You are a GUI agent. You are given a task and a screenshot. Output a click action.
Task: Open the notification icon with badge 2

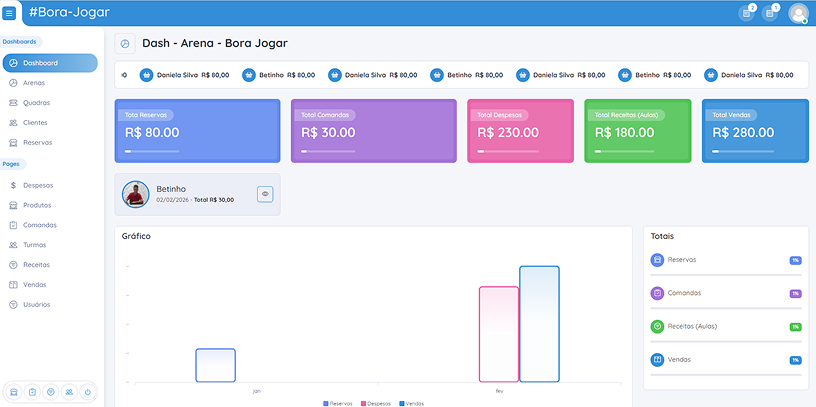(746, 14)
